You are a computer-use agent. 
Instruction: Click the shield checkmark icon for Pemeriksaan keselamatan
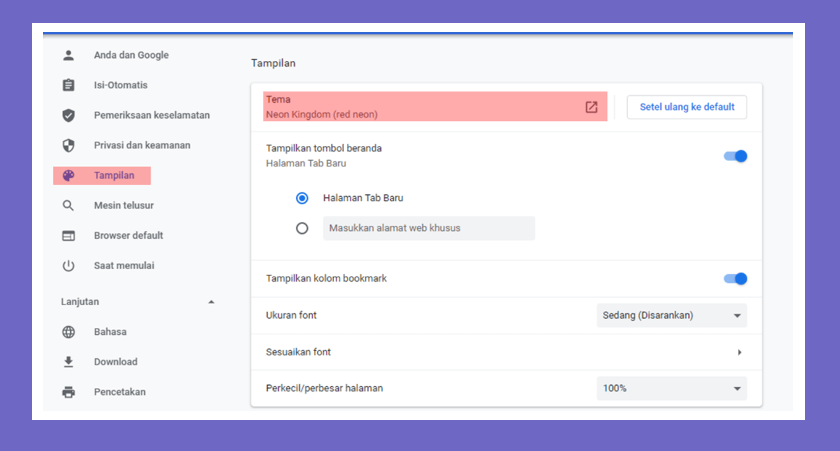[69, 115]
